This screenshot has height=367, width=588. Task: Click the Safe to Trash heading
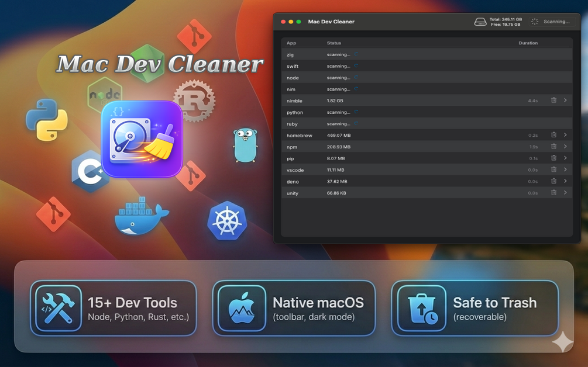[x=495, y=303]
